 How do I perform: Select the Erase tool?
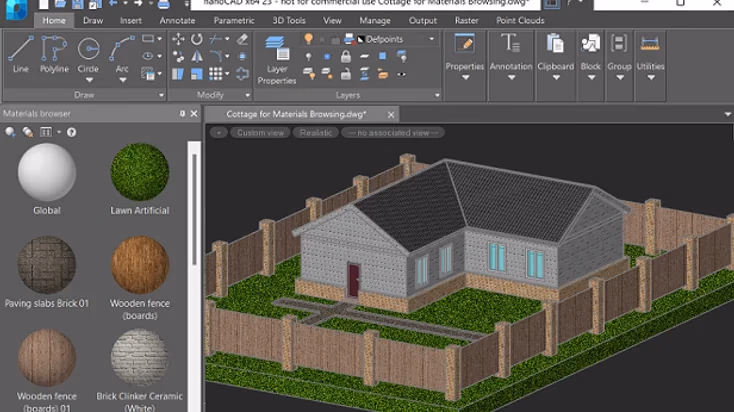coord(242,39)
